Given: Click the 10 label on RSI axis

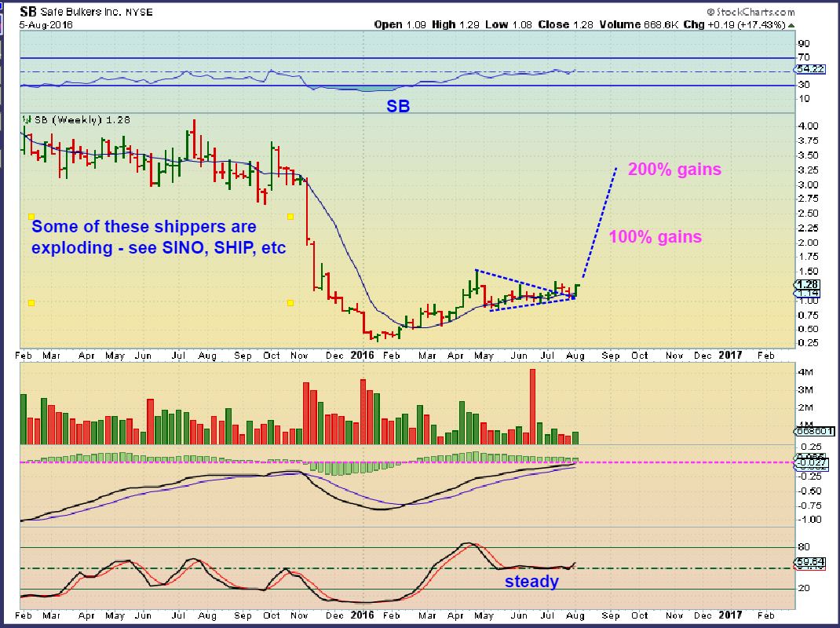Looking at the screenshot, I should click(804, 99).
